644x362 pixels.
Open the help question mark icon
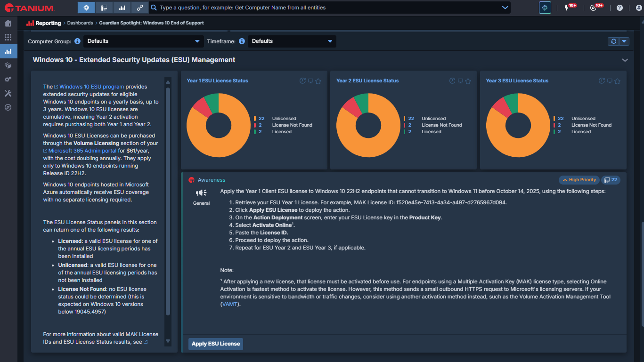(620, 8)
